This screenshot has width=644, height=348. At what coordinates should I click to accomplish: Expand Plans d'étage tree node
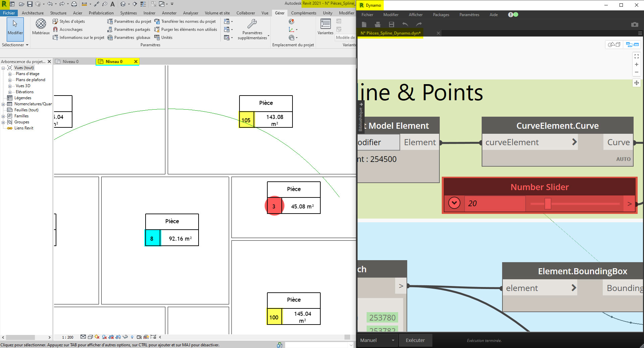tap(10, 74)
